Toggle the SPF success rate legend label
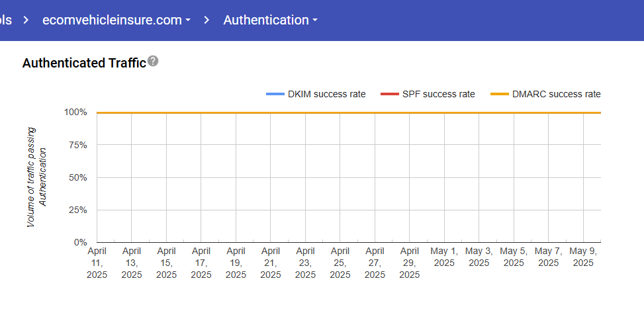This screenshot has height=309, width=644. (438, 95)
